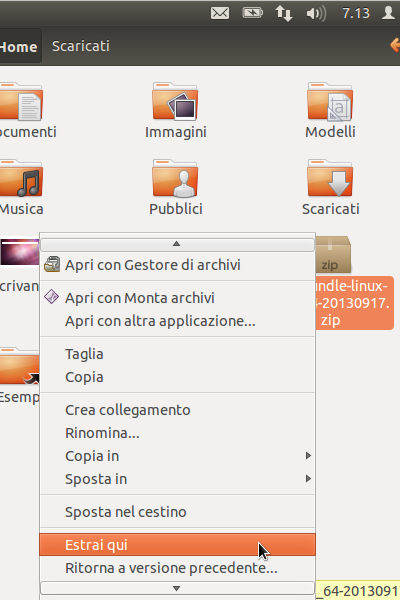Select the zip package file icon
The image size is (400, 600).
pos(333,255)
